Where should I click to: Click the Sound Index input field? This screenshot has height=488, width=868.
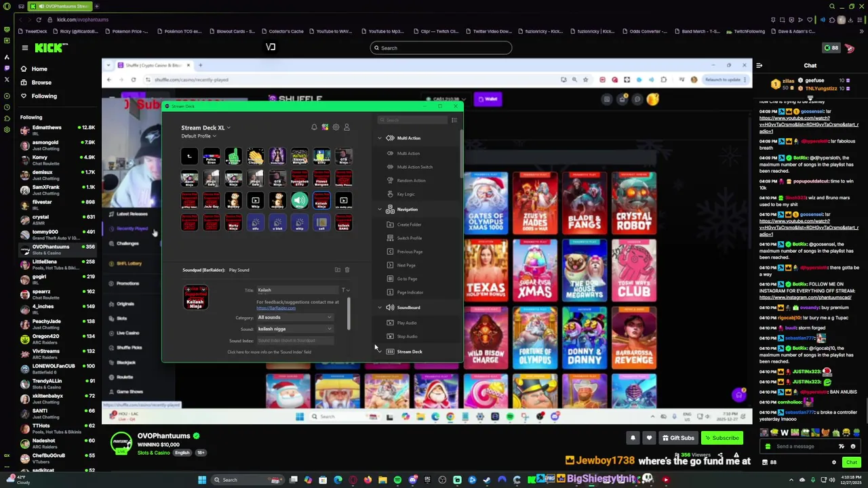tap(294, 340)
